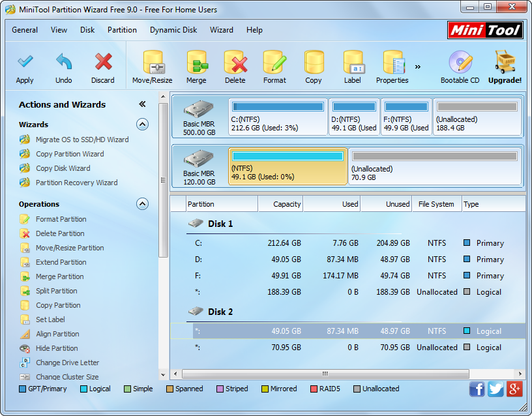
Task: Select the 500.00 GB Basic MBR disk
Action: tap(199, 117)
